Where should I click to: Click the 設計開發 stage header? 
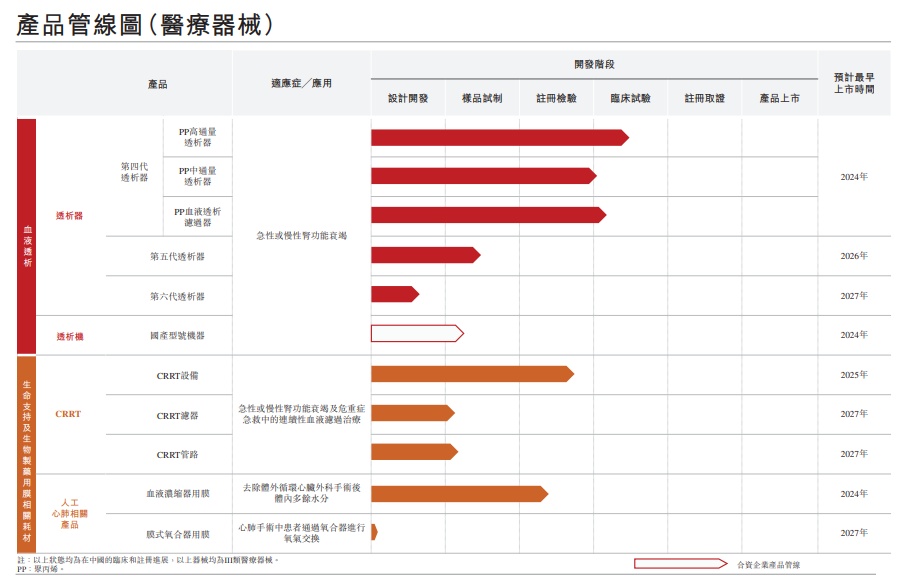click(408, 98)
